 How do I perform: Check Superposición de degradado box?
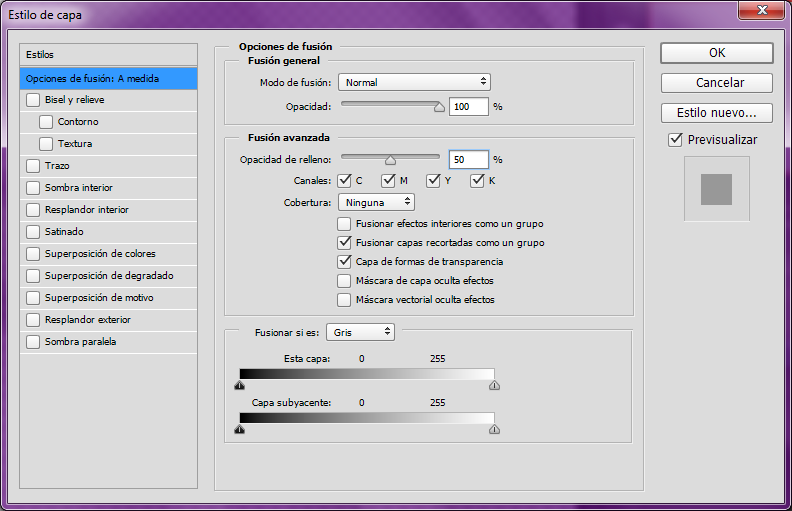click(33, 276)
